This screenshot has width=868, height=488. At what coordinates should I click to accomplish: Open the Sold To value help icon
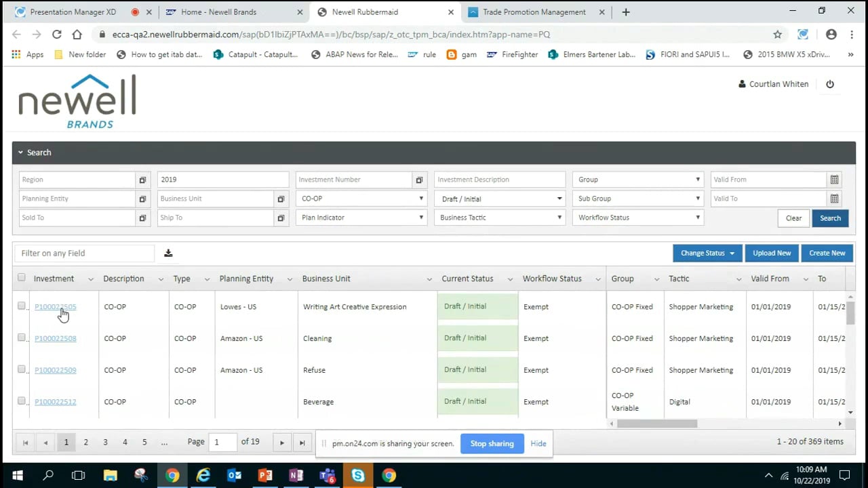142,218
